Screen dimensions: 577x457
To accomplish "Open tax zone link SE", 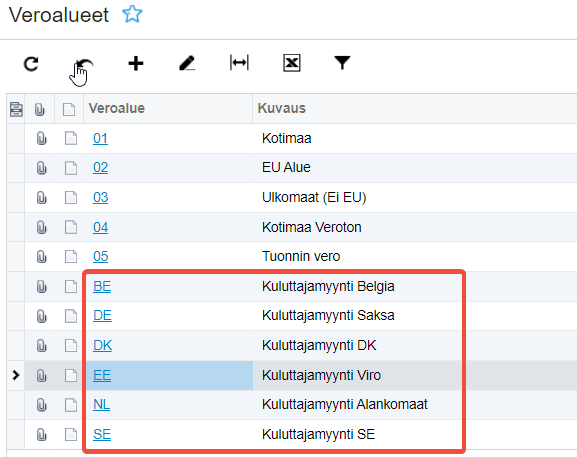I will coord(102,435).
